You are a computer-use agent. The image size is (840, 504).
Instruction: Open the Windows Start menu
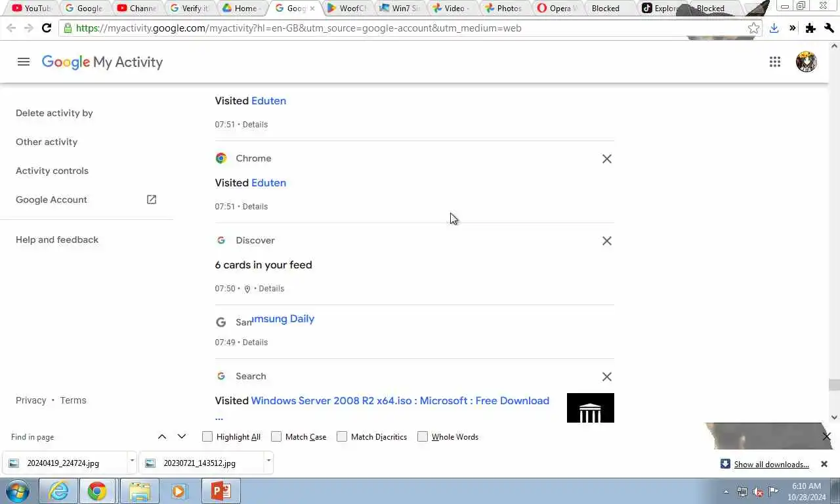coord(18,491)
